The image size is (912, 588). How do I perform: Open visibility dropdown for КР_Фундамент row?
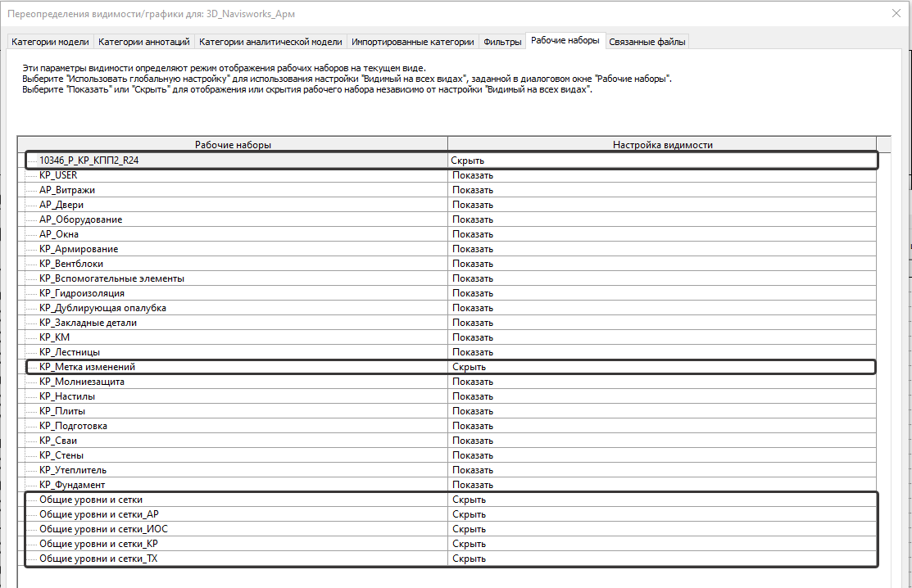(x=660, y=485)
